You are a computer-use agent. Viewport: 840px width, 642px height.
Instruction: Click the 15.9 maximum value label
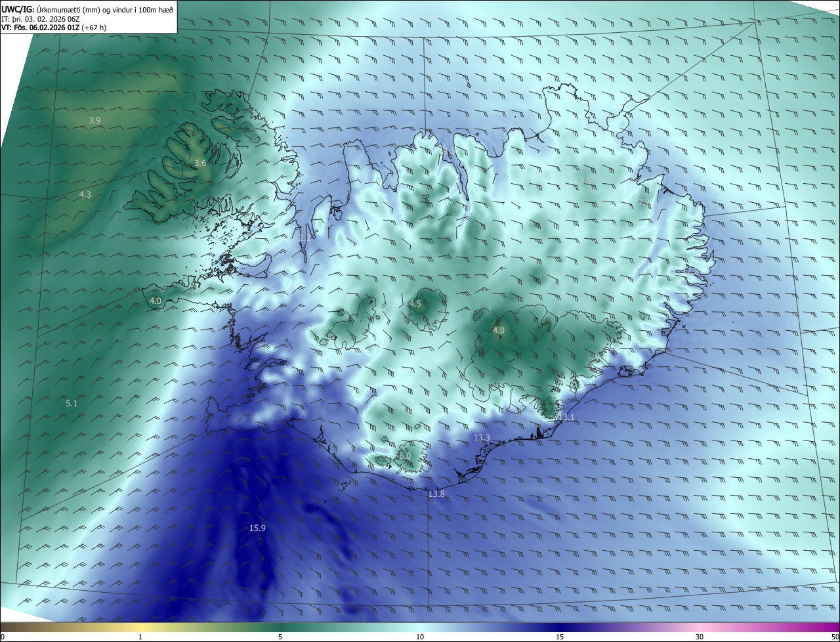coord(257,528)
